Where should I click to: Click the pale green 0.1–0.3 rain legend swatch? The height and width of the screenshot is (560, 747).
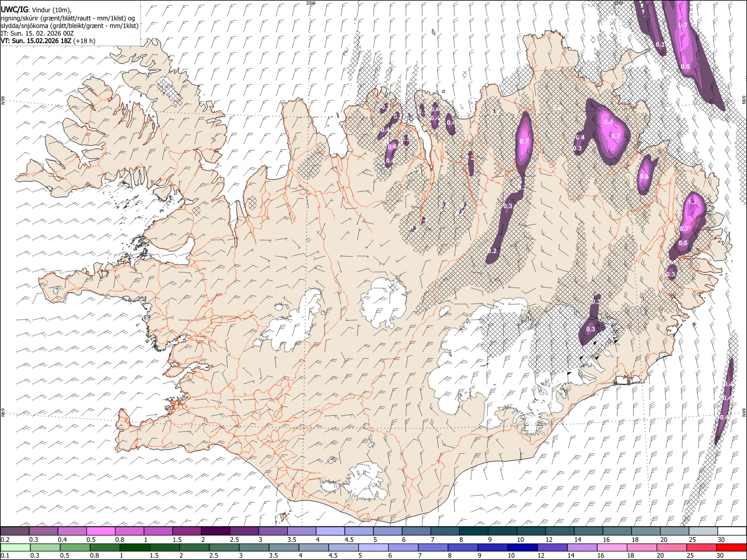(15, 547)
